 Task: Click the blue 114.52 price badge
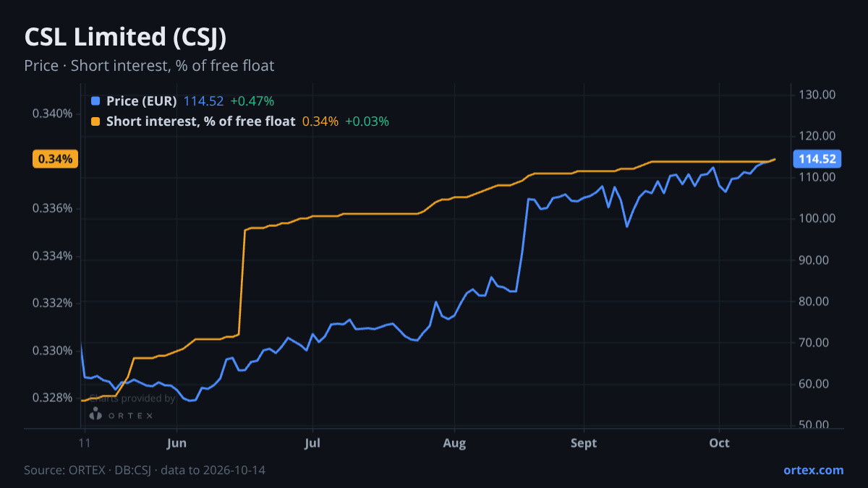pyautogui.click(x=817, y=159)
